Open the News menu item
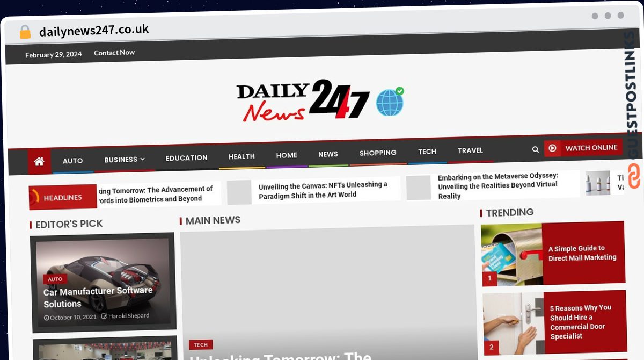Screen dimensions: 644x360 [x=328, y=154]
